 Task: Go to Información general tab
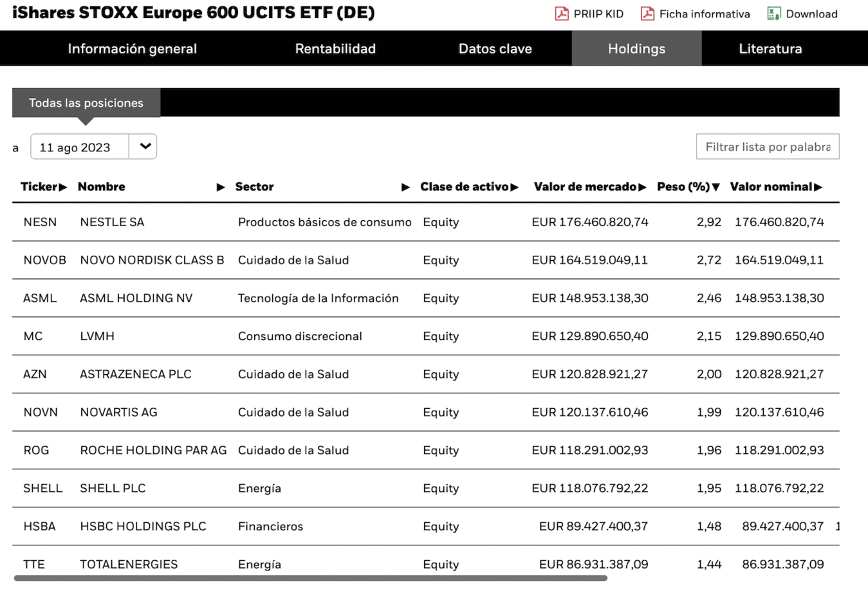tap(132, 49)
